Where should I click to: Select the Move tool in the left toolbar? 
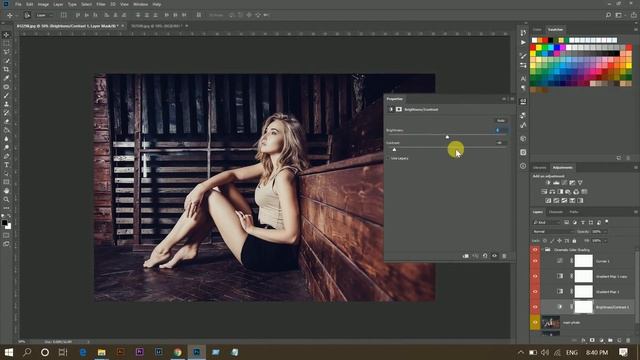click(x=6, y=35)
